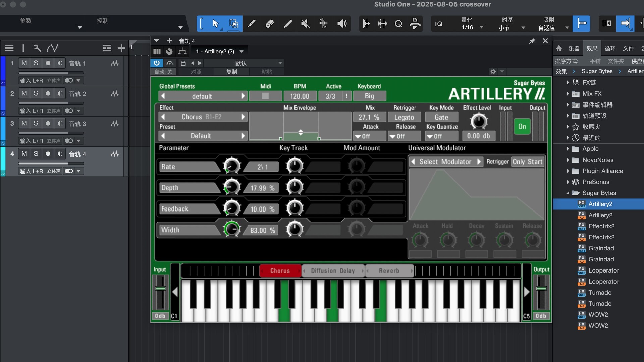The image size is (644, 362).
Task: Sort browser by 文件夹
Action: pyautogui.click(x=616, y=61)
